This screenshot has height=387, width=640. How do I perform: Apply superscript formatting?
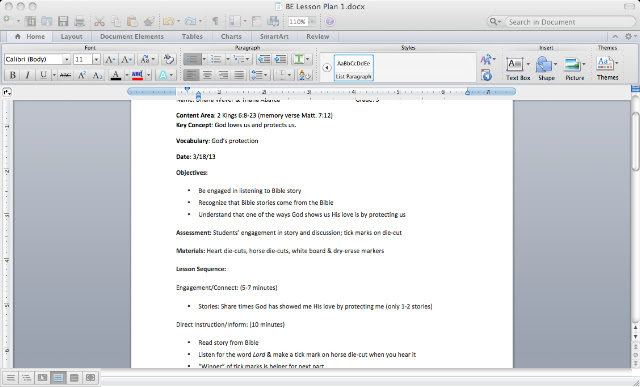coord(82,75)
